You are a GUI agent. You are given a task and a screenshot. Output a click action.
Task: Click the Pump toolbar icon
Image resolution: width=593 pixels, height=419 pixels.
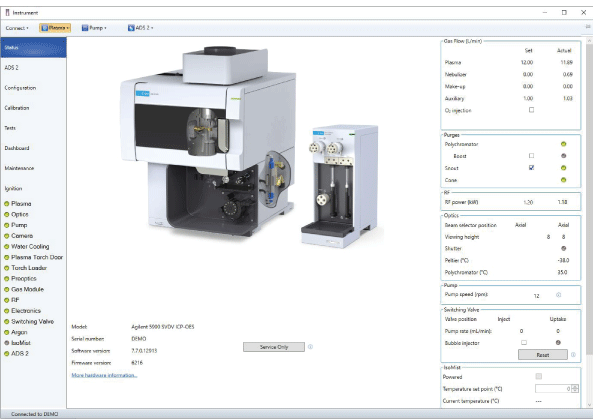pos(85,28)
